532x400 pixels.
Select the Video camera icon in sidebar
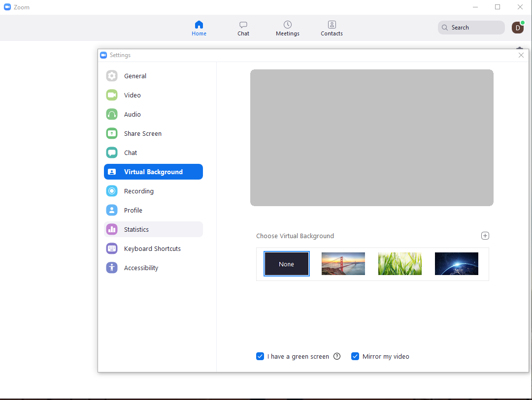coord(112,95)
